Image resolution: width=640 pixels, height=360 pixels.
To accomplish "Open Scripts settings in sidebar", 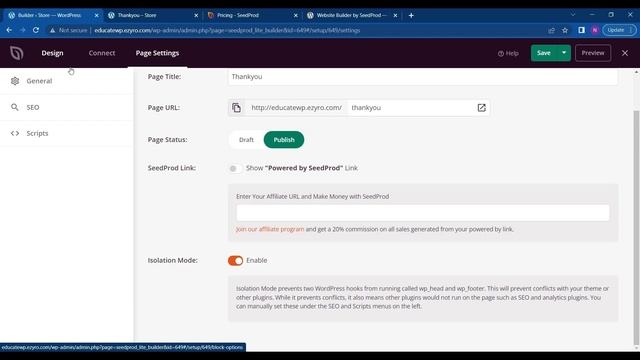I will pos(67,133).
